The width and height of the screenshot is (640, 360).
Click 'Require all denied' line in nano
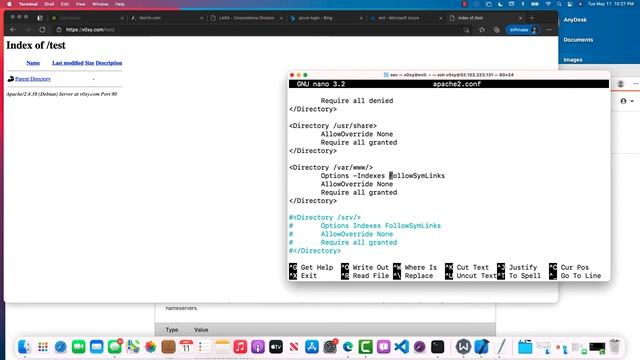click(357, 100)
